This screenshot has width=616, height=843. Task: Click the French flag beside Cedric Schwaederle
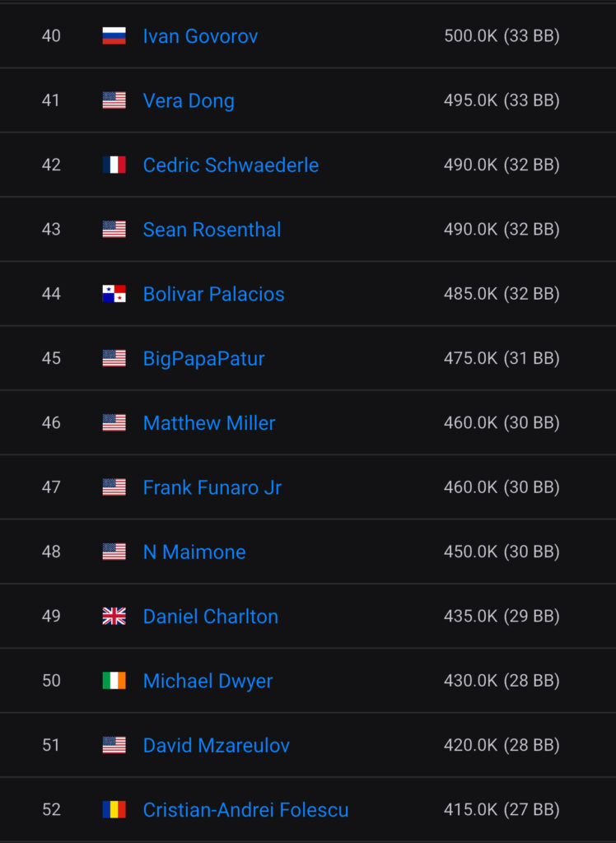click(114, 165)
